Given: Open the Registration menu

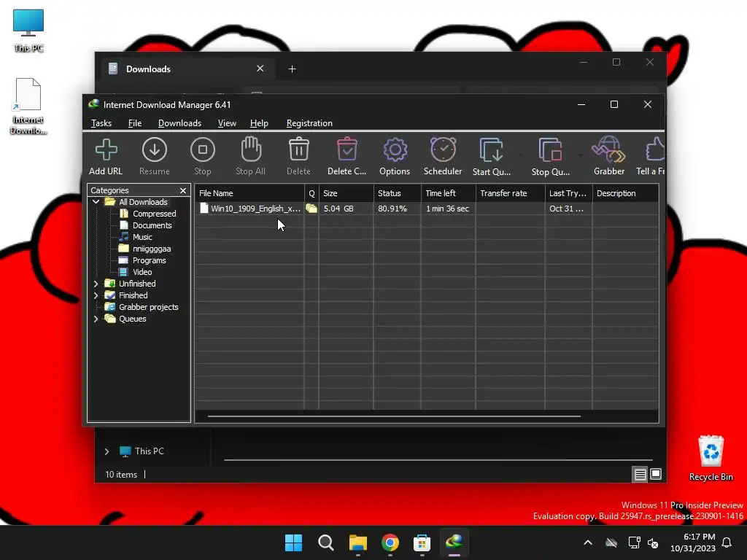Looking at the screenshot, I should [309, 123].
